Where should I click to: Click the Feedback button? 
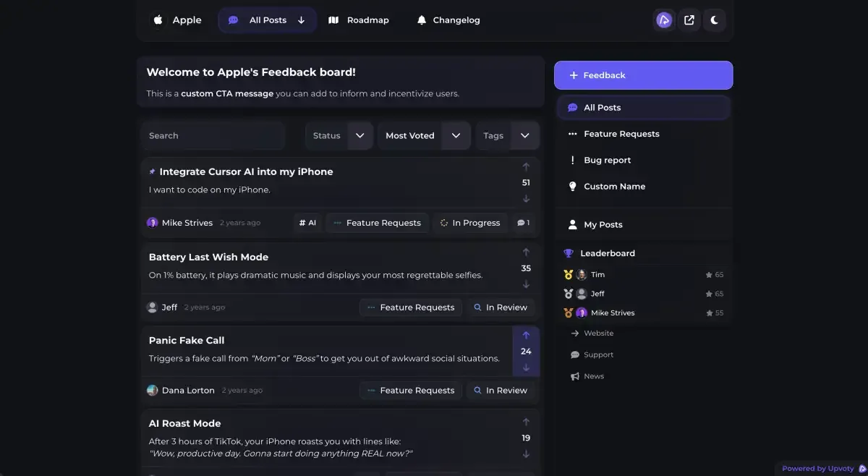tap(643, 75)
